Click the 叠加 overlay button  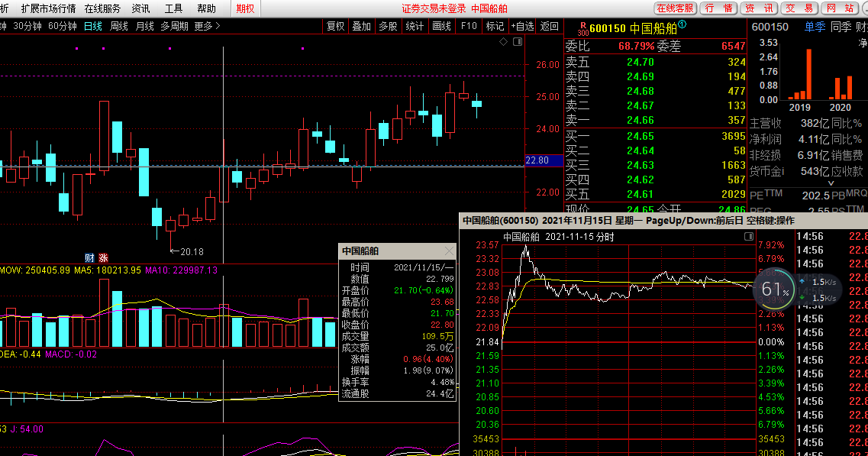362,26
